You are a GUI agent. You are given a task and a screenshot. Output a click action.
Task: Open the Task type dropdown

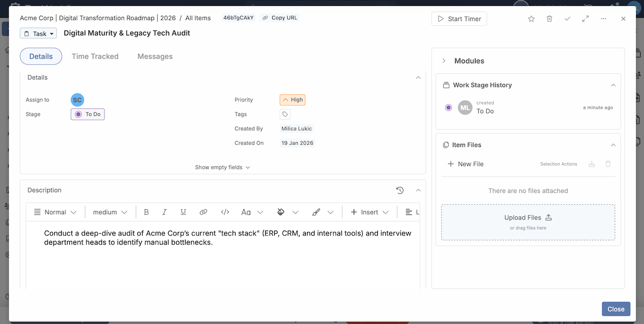(38, 33)
